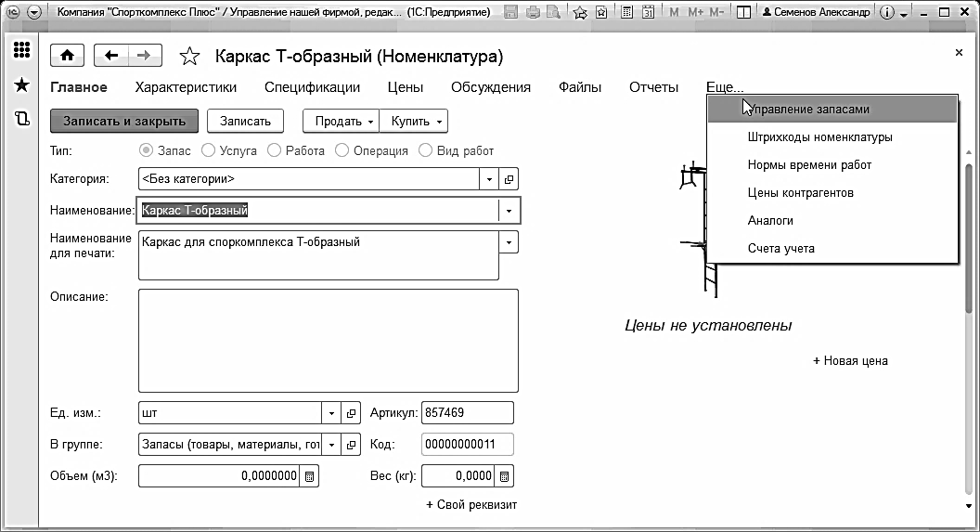The width and height of the screenshot is (980, 532).
Task: Toggle the window panels layout icon
Action: [x=743, y=12]
